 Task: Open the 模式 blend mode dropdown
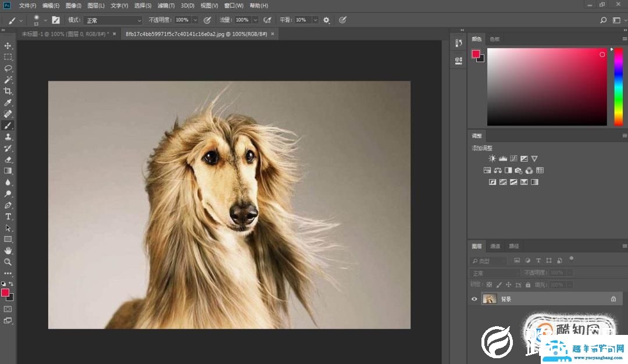[x=113, y=20]
